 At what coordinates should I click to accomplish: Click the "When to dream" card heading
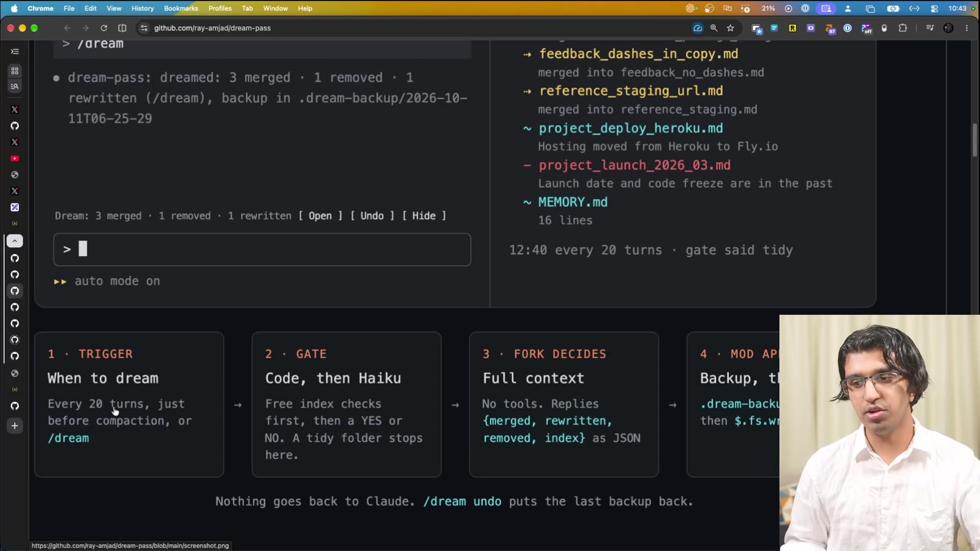103,378
